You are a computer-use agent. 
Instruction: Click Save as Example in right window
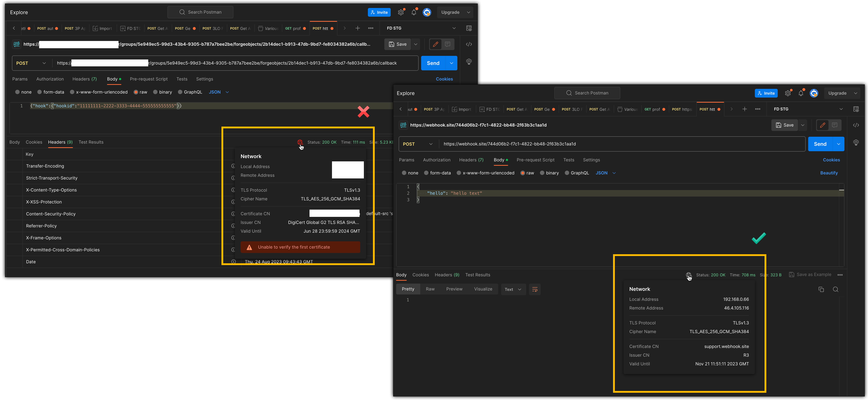[810, 275]
